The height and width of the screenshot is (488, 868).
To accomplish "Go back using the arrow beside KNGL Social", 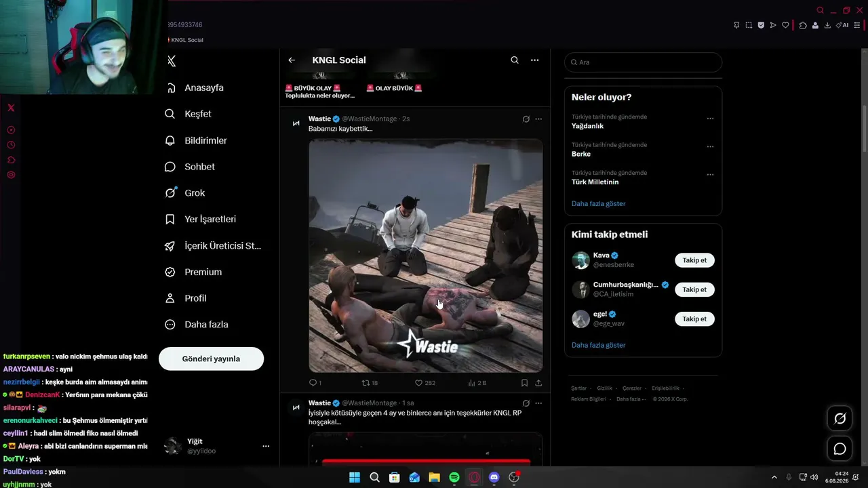I will coord(292,60).
